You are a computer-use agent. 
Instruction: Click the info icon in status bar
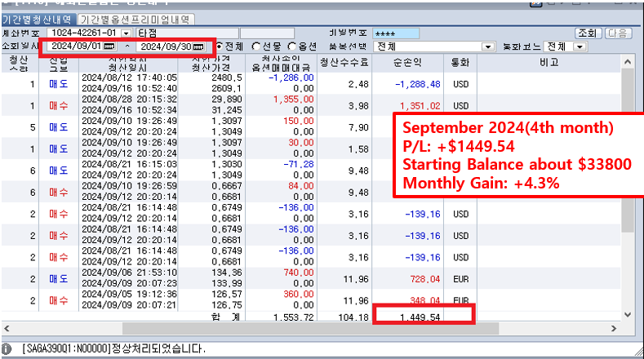[x=7, y=348]
